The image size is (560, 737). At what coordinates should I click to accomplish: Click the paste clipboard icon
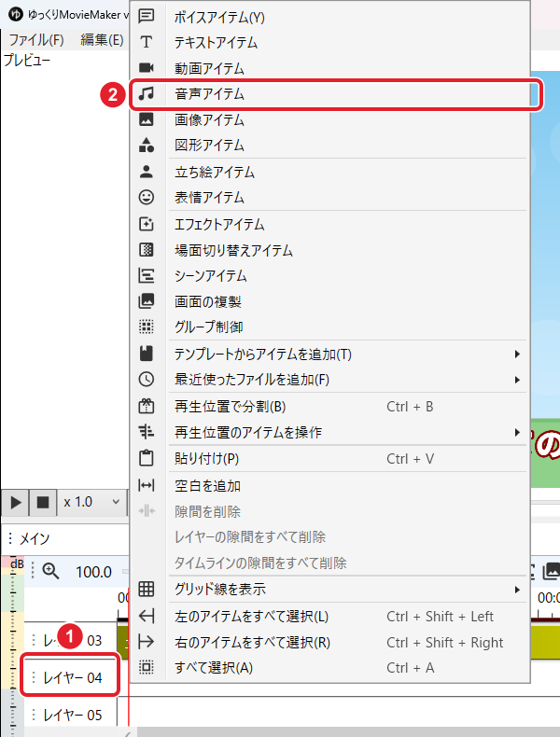pos(147,458)
